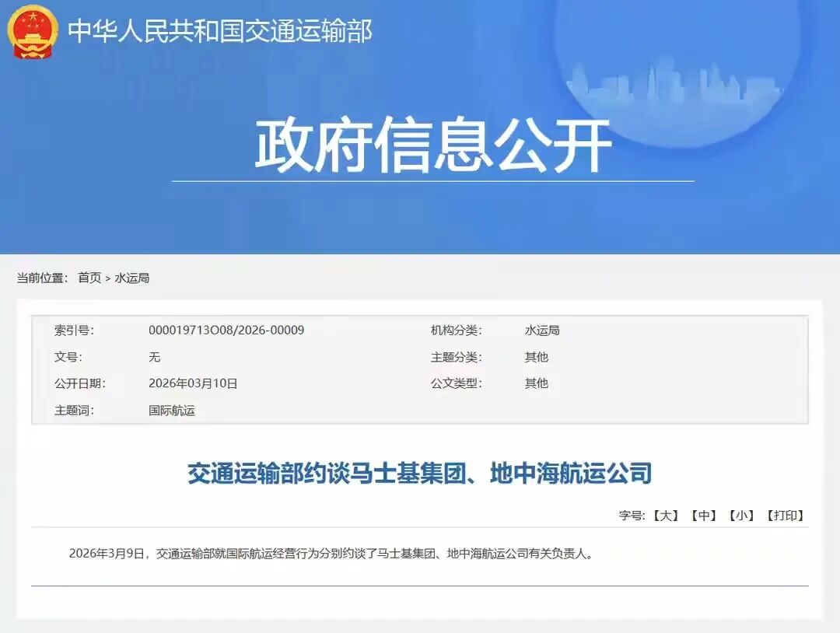Viewport: 840px width, 633px height.
Task: Click the 当前位置 breadcrumb label
Action: [x=42, y=278]
